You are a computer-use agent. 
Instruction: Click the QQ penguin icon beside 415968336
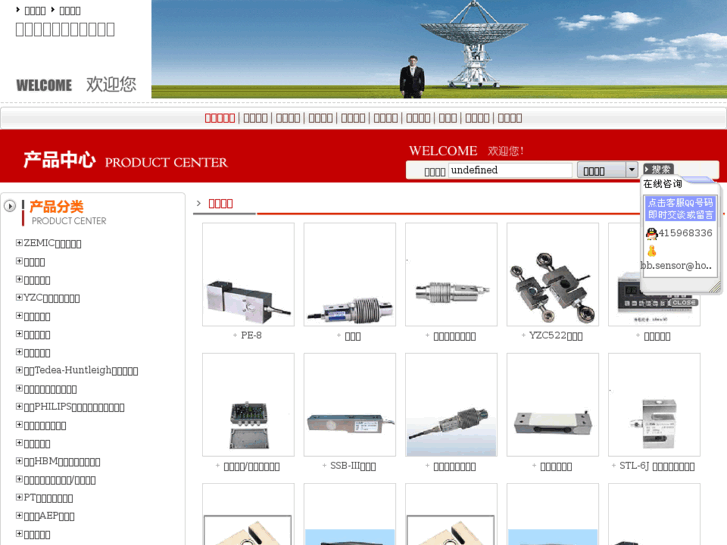(651, 233)
